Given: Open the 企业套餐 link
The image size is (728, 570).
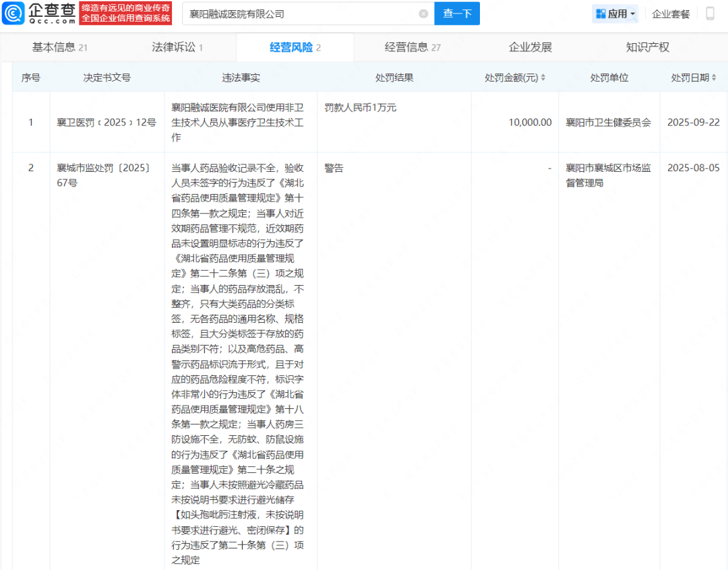Looking at the screenshot, I should tap(671, 13).
